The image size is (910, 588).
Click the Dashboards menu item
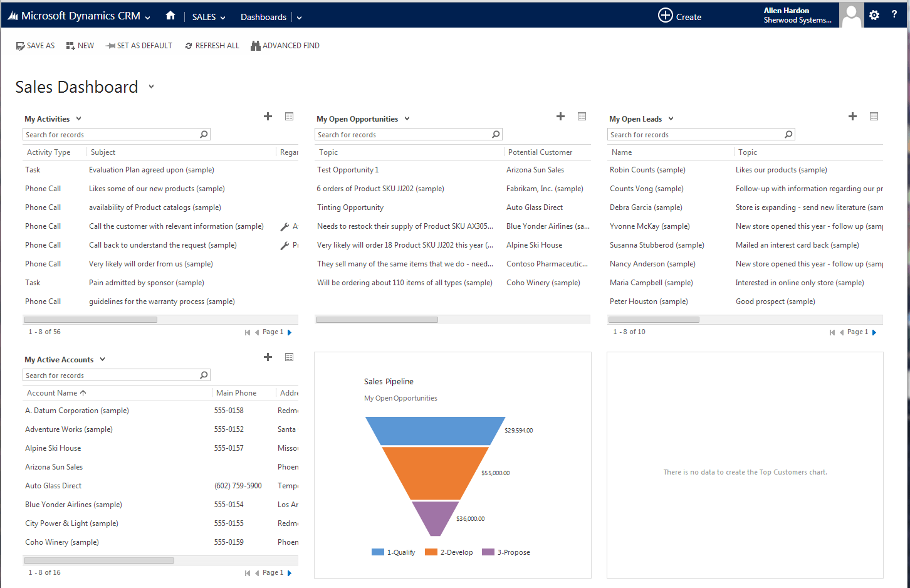[x=263, y=17]
